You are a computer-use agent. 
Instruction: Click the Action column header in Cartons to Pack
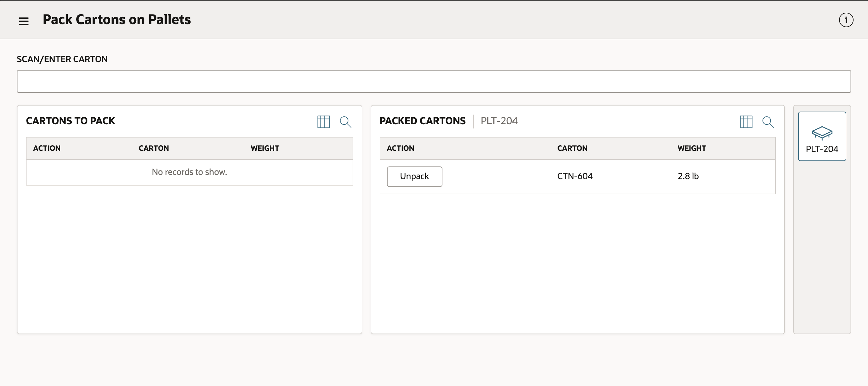pyautogui.click(x=47, y=148)
